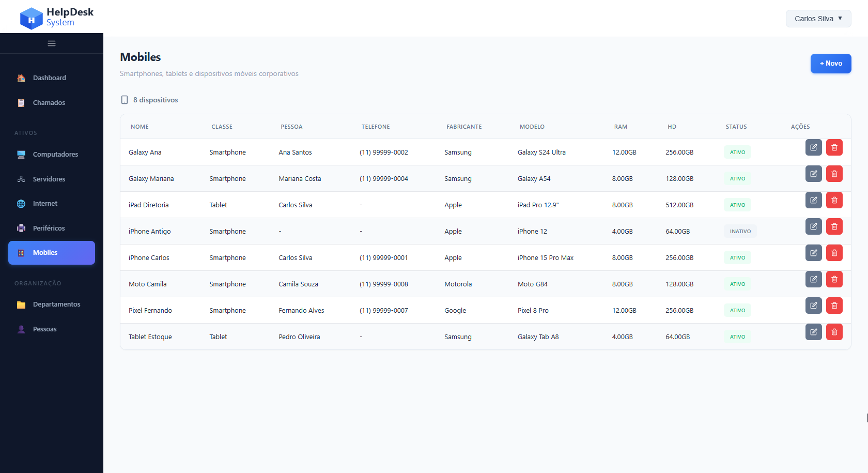Screen dimensions: 868x473
Task: Open the Carlos Silva user dropdown
Action: pyautogui.click(x=818, y=19)
